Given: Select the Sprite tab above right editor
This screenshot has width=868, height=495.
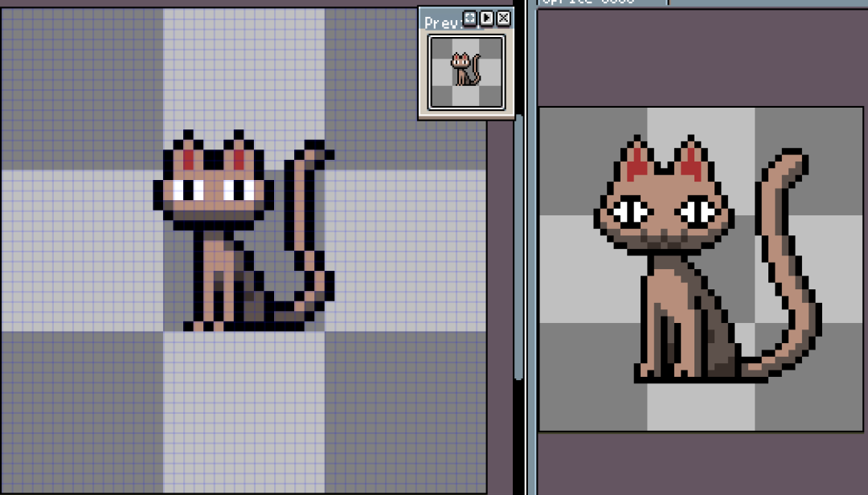Looking at the screenshot, I should [604, 2].
